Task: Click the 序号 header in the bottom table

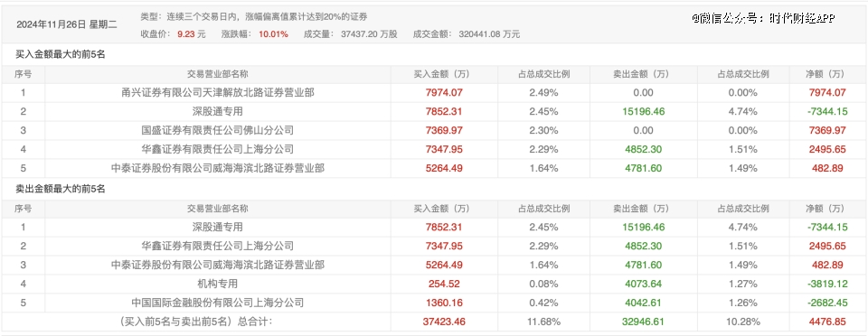Action: [x=23, y=209]
